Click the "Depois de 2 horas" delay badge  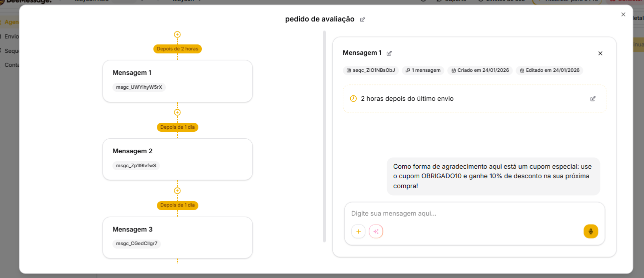click(177, 49)
